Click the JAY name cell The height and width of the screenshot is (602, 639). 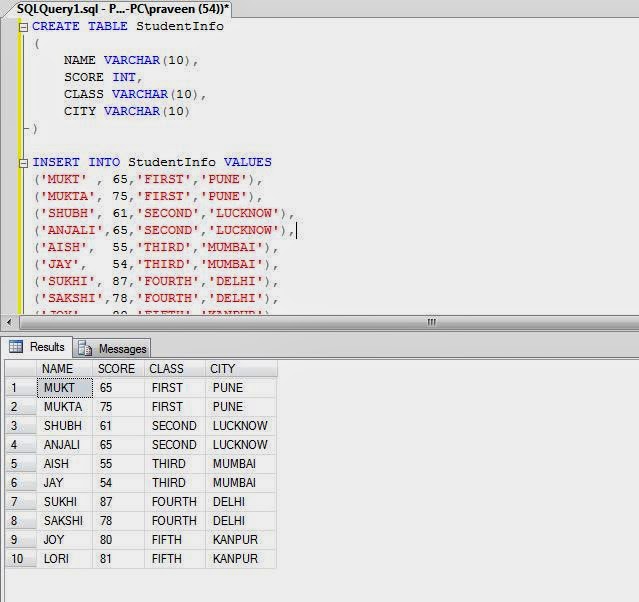coord(65,483)
